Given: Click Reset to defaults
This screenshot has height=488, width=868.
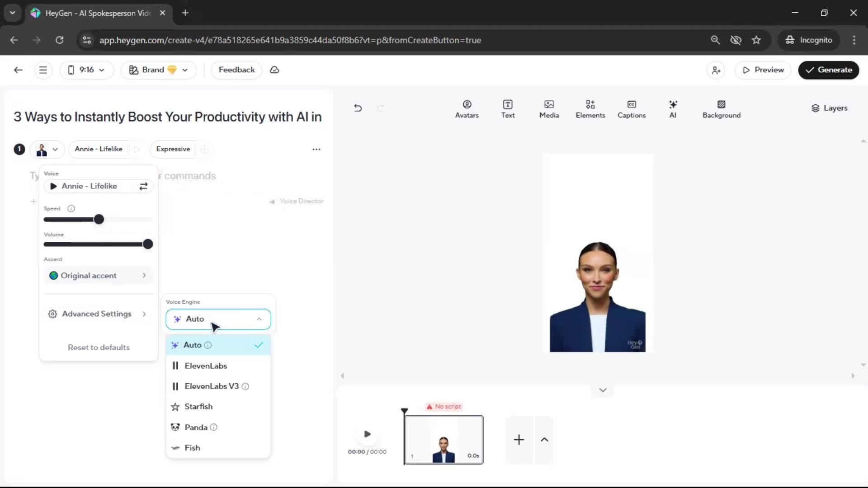Looking at the screenshot, I should (99, 347).
